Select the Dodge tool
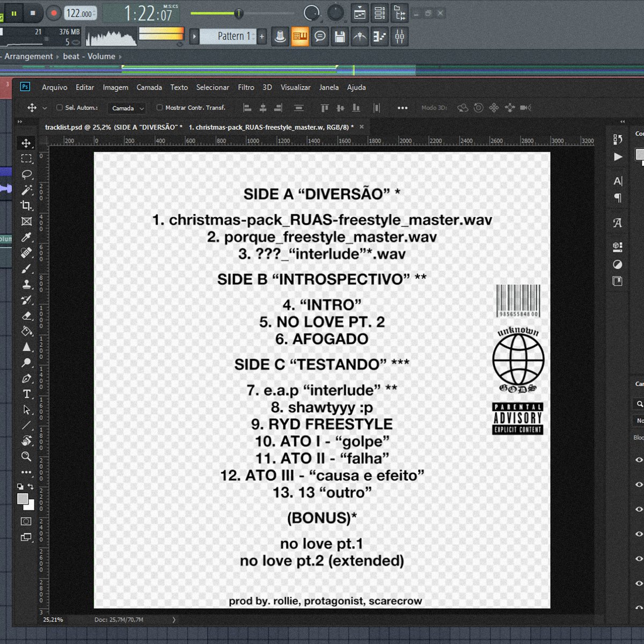The height and width of the screenshot is (644, 644). click(26, 363)
